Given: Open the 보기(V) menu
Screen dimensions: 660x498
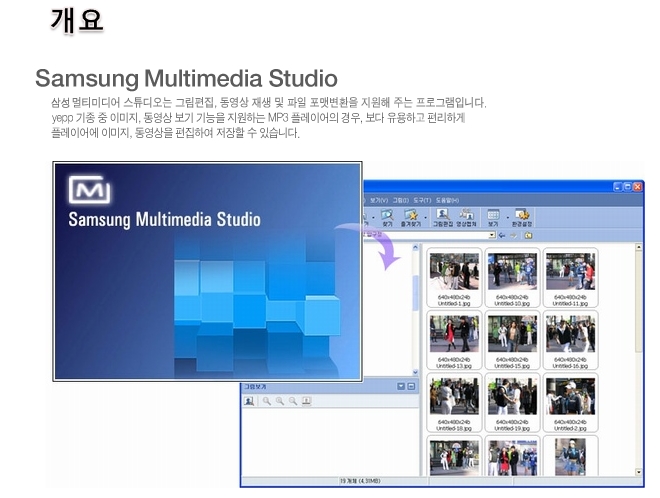Looking at the screenshot, I should click(x=379, y=200).
